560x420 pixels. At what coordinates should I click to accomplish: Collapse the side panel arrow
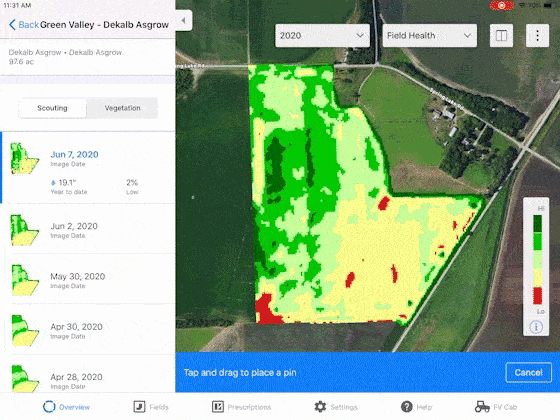tap(184, 20)
